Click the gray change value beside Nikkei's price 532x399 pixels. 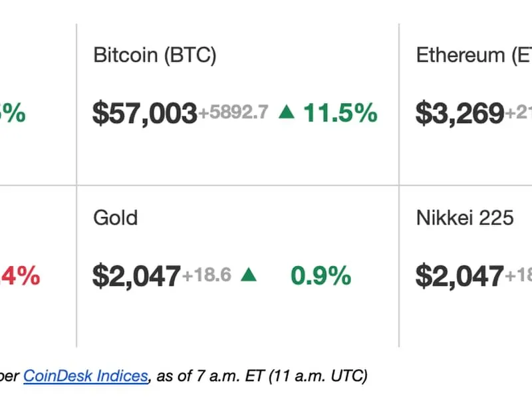point(518,275)
